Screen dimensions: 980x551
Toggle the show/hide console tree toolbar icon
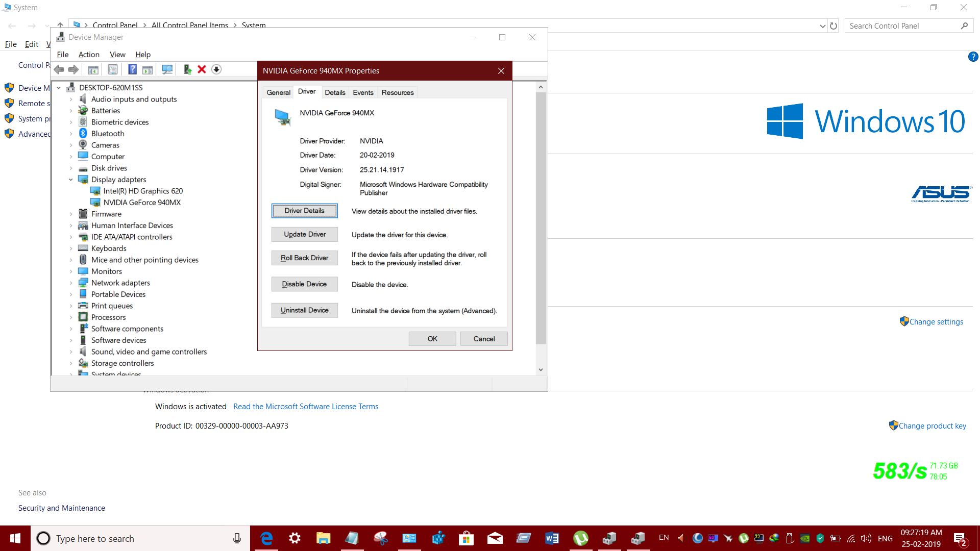tap(93, 69)
